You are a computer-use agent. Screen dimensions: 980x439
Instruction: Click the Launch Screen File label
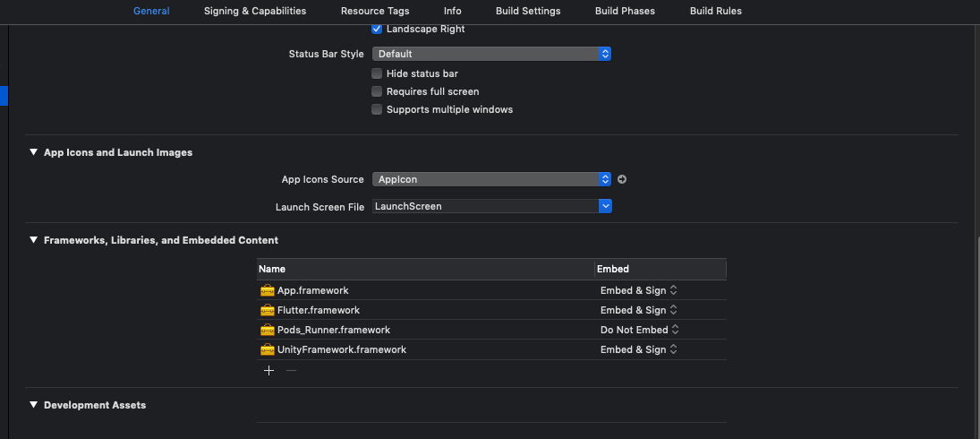[320, 207]
